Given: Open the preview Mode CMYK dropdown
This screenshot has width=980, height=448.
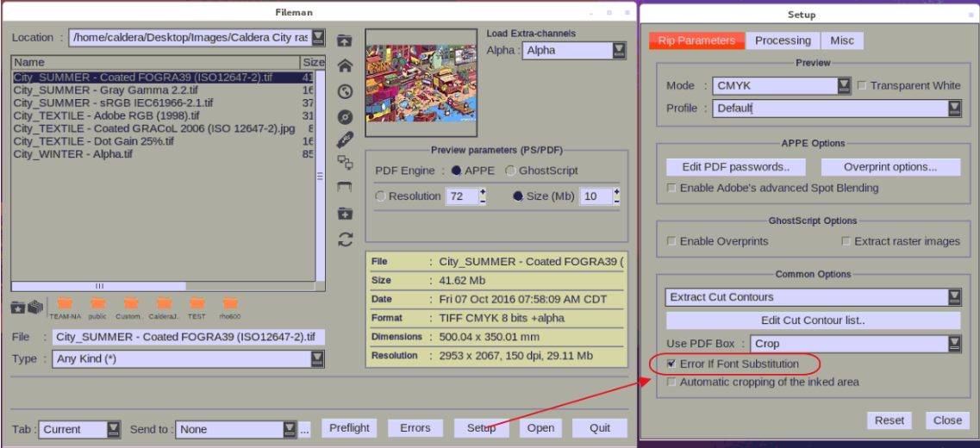Looking at the screenshot, I should click(x=844, y=85).
